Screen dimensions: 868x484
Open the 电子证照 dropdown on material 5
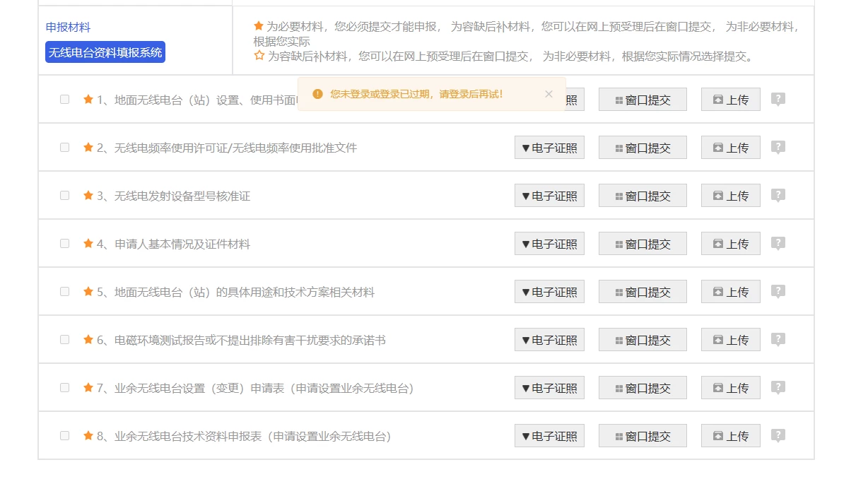tap(549, 291)
